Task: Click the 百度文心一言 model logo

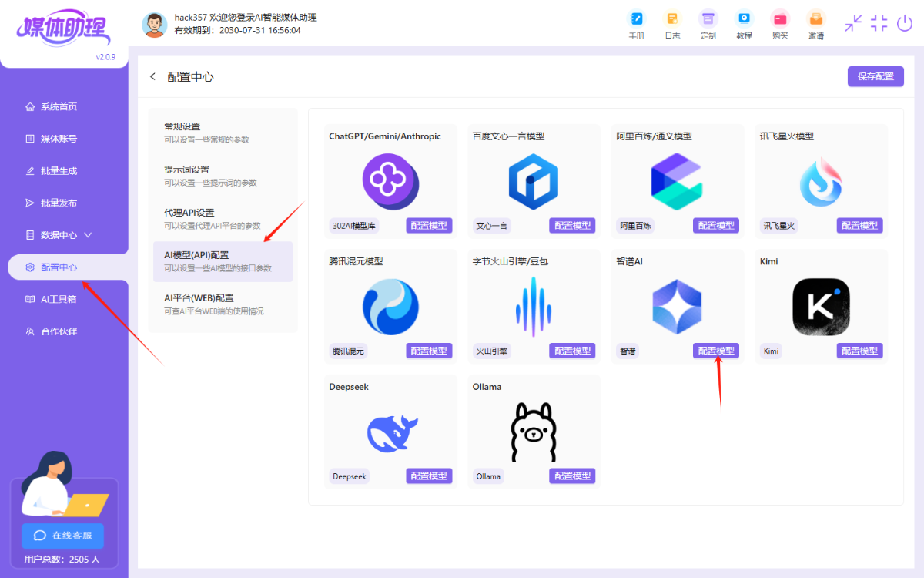Action: tap(534, 182)
